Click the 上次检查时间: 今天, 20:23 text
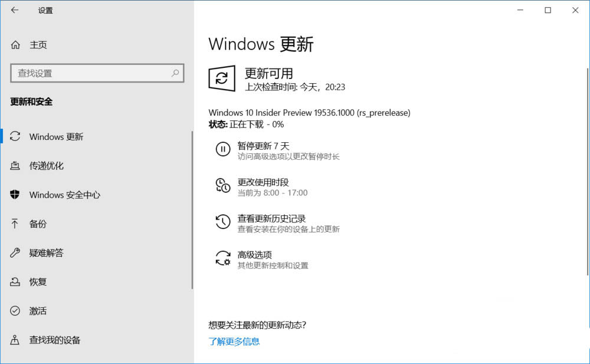The image size is (590, 364). [x=295, y=87]
